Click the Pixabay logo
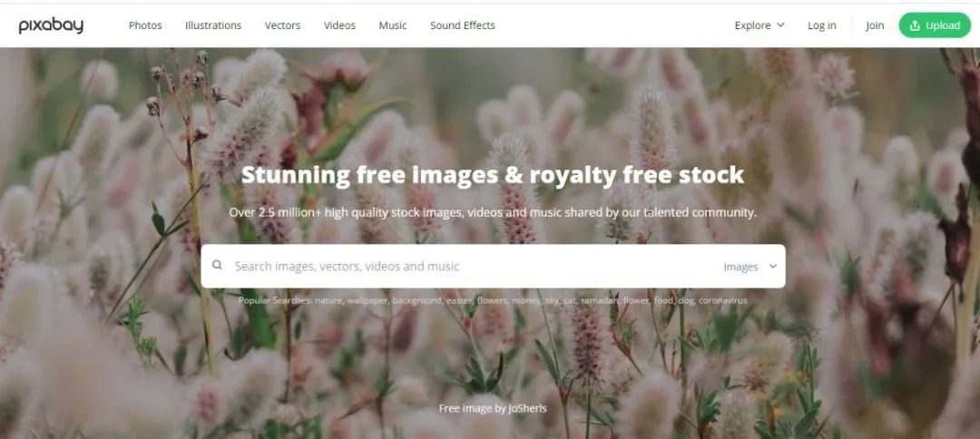 click(x=51, y=25)
